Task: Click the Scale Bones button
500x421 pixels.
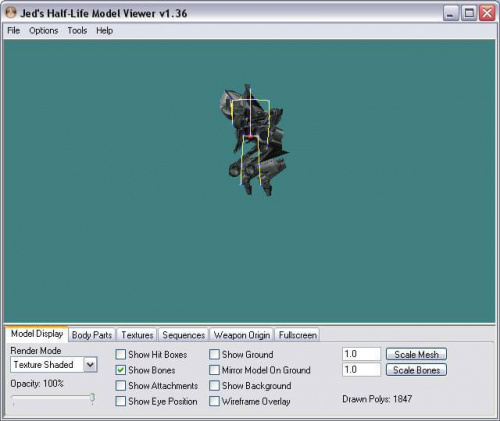Action: pos(416,370)
